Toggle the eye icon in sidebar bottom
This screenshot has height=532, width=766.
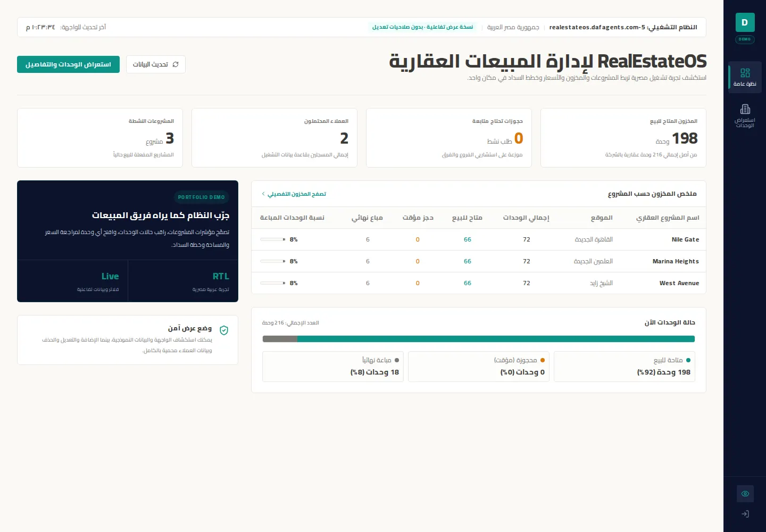point(745,494)
